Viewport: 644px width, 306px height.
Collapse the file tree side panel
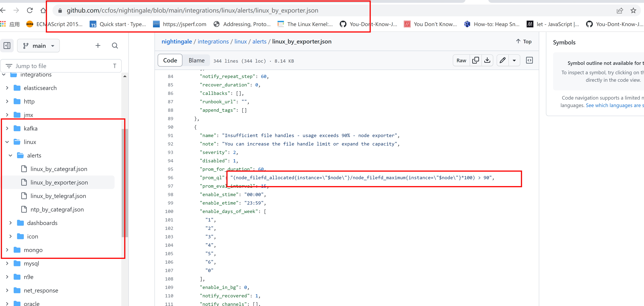[x=7, y=46]
